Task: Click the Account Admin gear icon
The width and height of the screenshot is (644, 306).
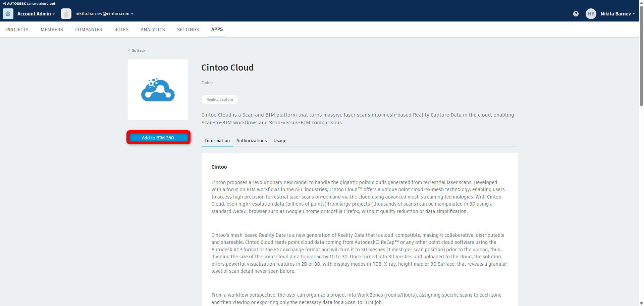Action: point(8,14)
